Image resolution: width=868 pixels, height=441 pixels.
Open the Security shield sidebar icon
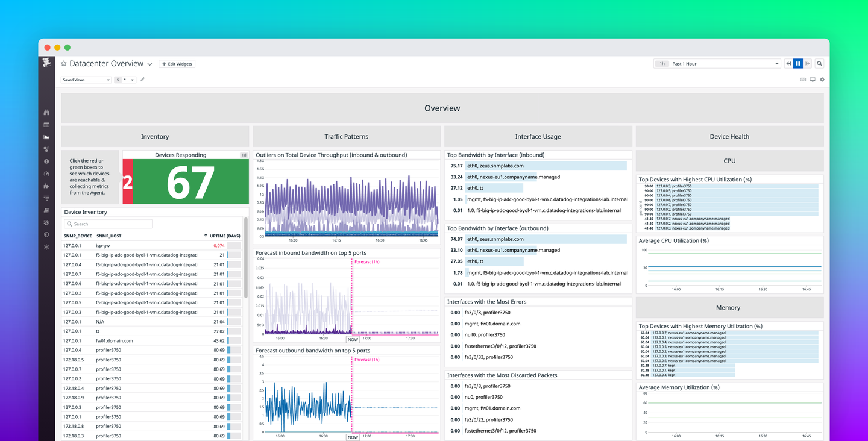pos(46,235)
